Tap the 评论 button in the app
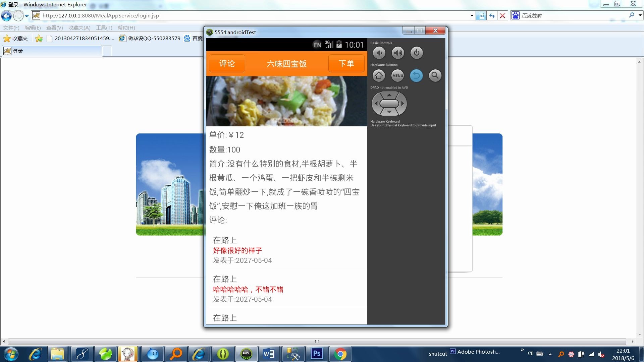 [227, 64]
